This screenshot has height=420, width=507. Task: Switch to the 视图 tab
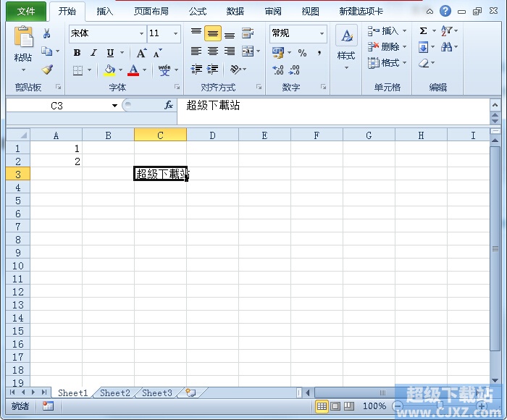click(311, 12)
